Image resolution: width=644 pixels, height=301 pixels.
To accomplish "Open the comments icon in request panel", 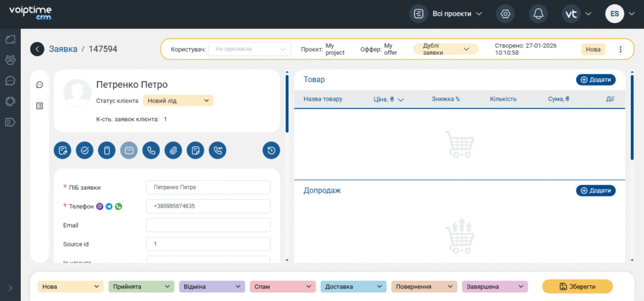I will [x=40, y=85].
